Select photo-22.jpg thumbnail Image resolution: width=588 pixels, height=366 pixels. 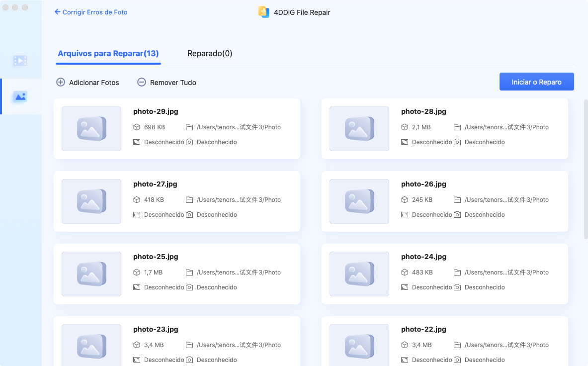click(359, 345)
